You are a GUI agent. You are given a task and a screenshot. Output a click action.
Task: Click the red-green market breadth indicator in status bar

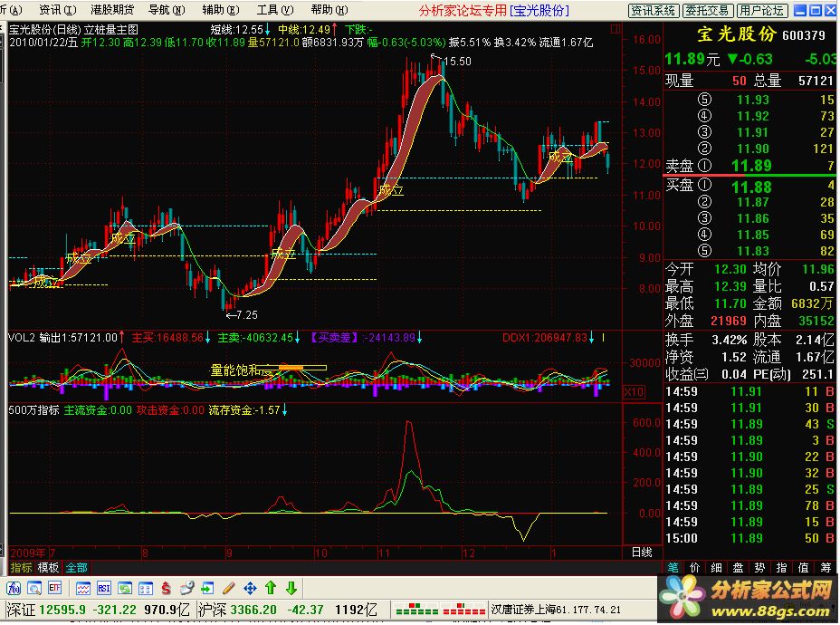pyautogui.click(x=440, y=611)
